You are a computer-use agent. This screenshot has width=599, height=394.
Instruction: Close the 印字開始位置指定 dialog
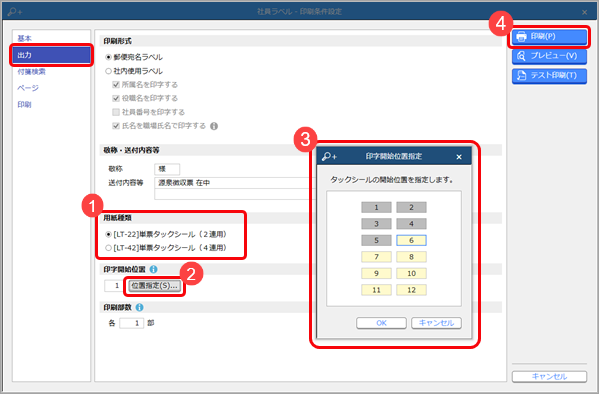(x=459, y=157)
